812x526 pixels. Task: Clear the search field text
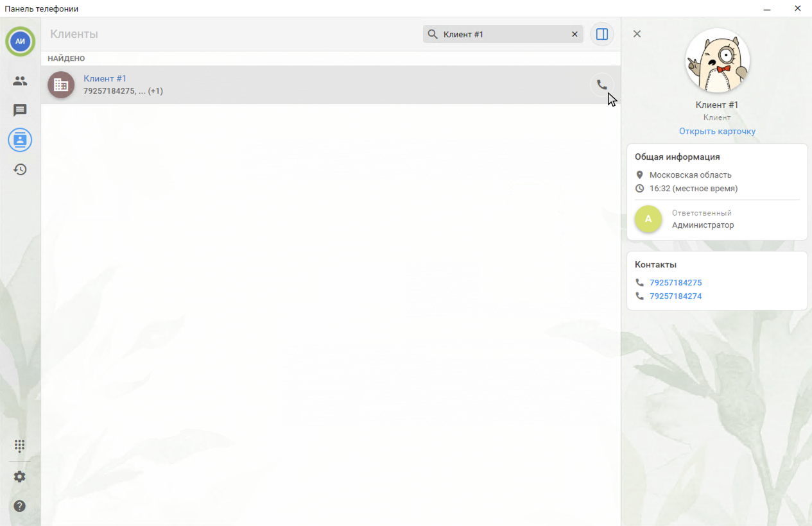tap(574, 35)
